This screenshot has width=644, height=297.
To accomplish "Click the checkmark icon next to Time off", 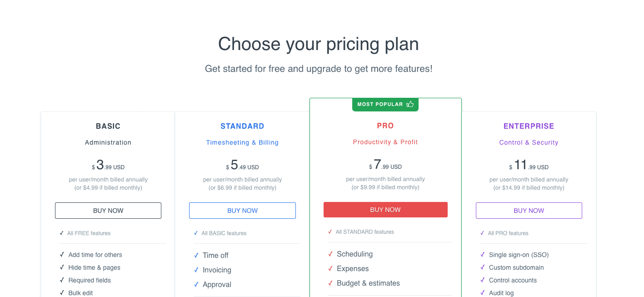I will (x=196, y=256).
